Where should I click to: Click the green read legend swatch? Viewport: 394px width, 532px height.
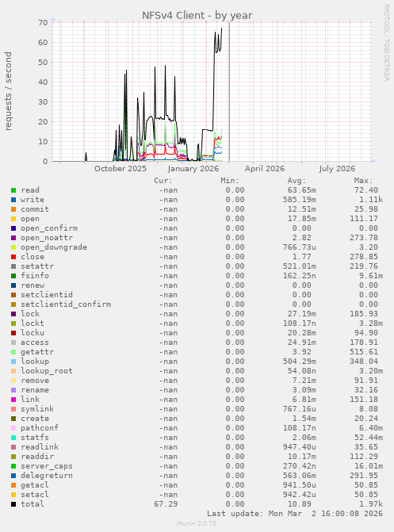click(13, 190)
